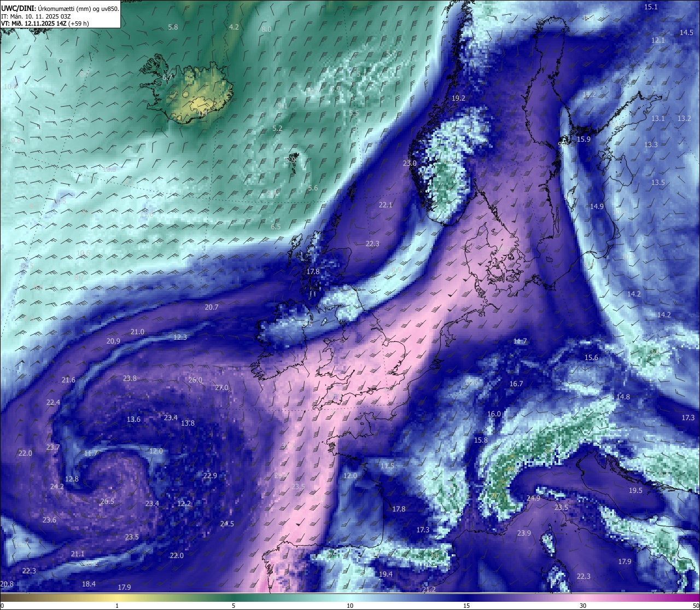Click the 14.5 value label

click(686, 32)
